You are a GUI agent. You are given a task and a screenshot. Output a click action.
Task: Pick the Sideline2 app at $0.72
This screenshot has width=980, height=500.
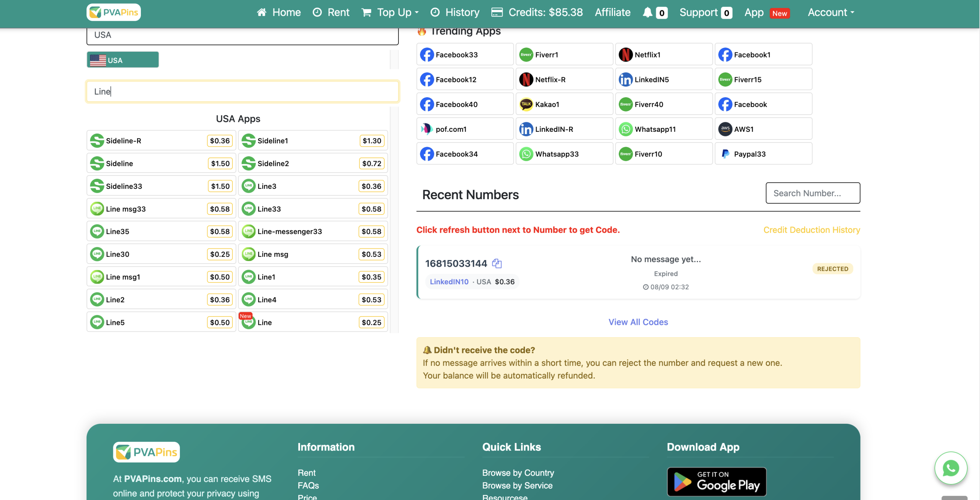click(x=313, y=164)
